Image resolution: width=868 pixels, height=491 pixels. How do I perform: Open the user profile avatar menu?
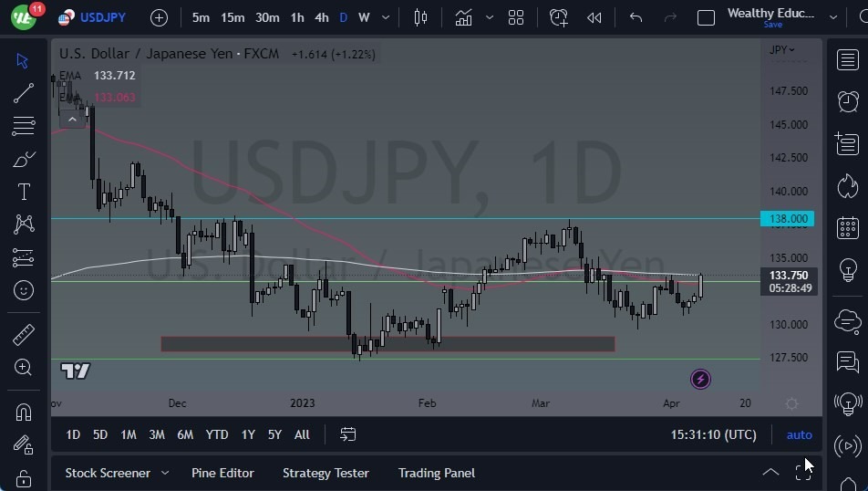click(24, 17)
